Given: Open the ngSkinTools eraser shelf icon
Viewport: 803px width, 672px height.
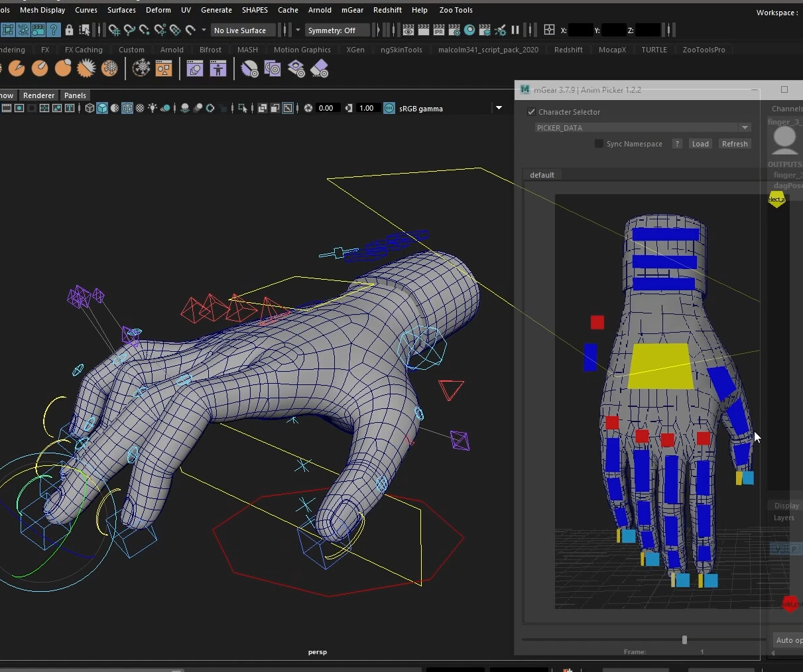Looking at the screenshot, I should coord(320,68).
